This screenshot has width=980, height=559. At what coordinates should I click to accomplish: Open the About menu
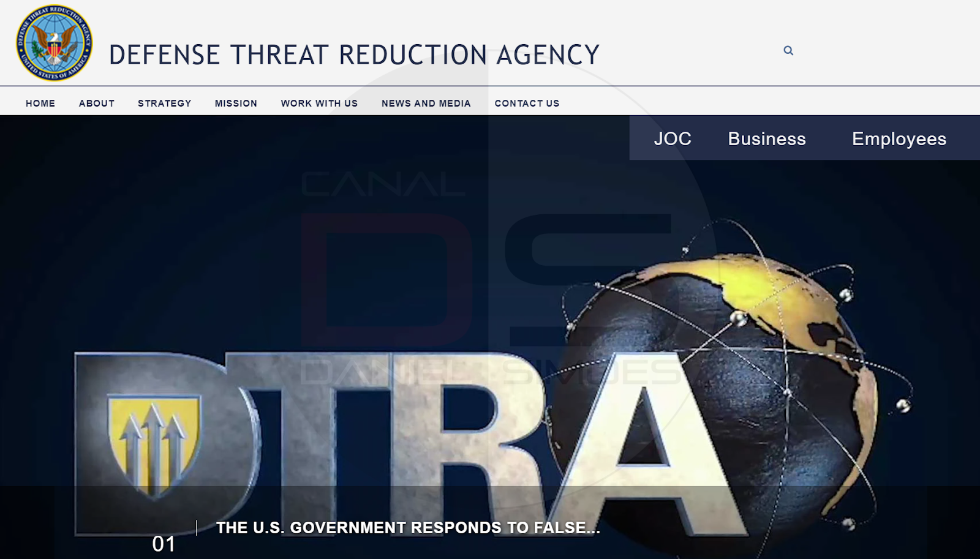click(97, 103)
